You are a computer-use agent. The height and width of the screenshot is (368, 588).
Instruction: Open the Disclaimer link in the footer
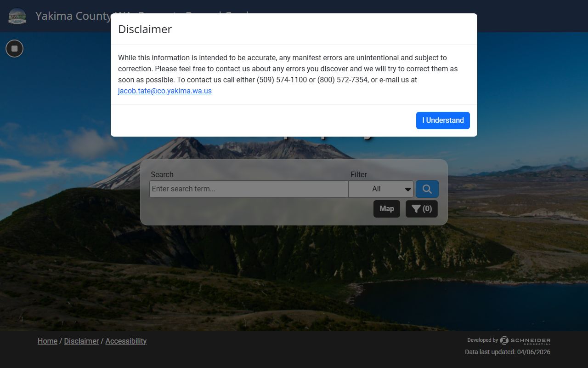coord(81,341)
